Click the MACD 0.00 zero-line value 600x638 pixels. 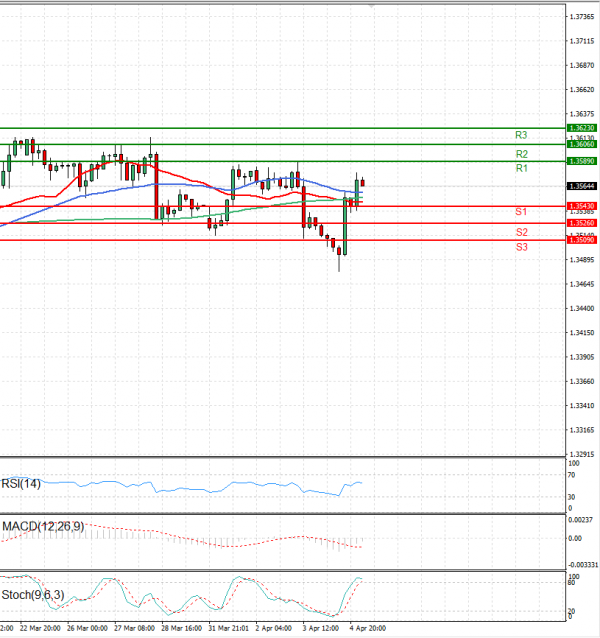(x=575, y=539)
